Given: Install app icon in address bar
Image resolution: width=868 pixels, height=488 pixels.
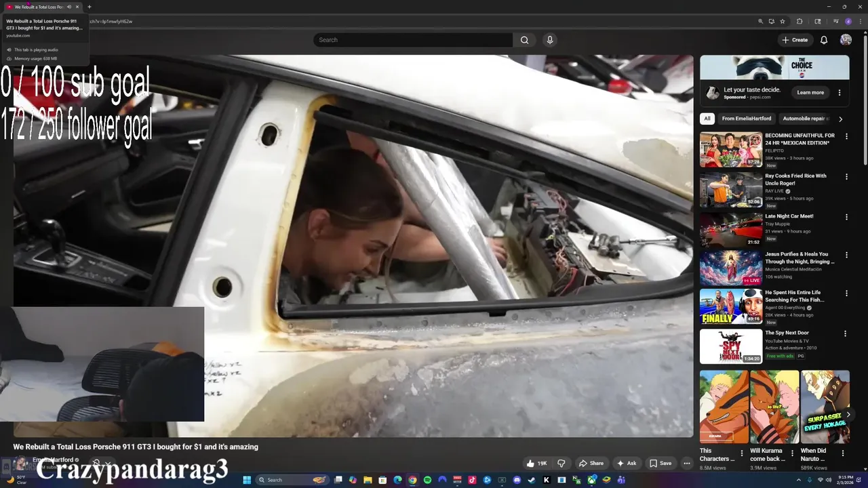Looking at the screenshot, I should pos(772,21).
